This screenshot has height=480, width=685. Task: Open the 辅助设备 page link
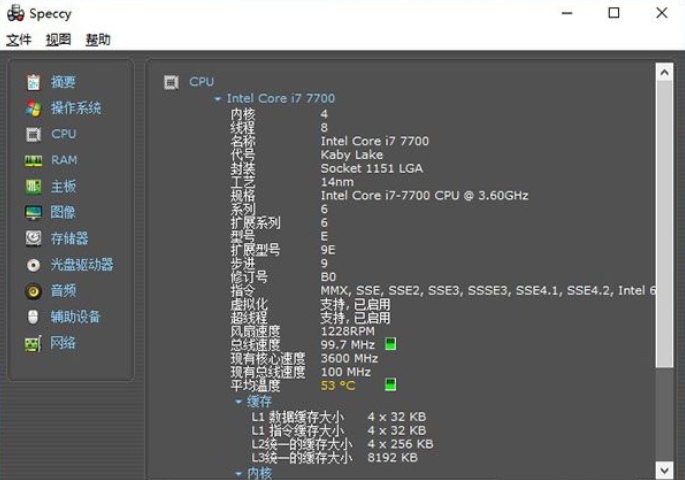click(x=76, y=317)
